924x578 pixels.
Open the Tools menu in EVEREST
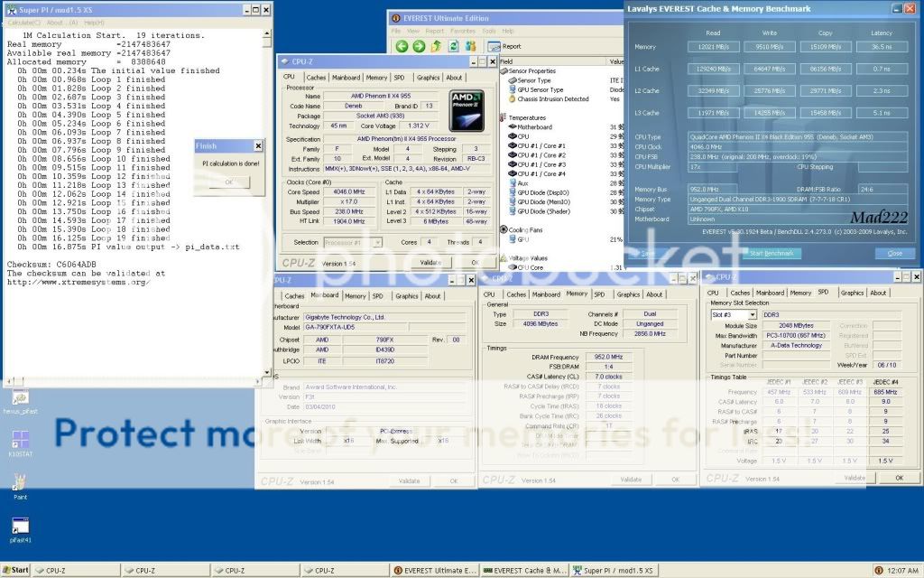489,32
